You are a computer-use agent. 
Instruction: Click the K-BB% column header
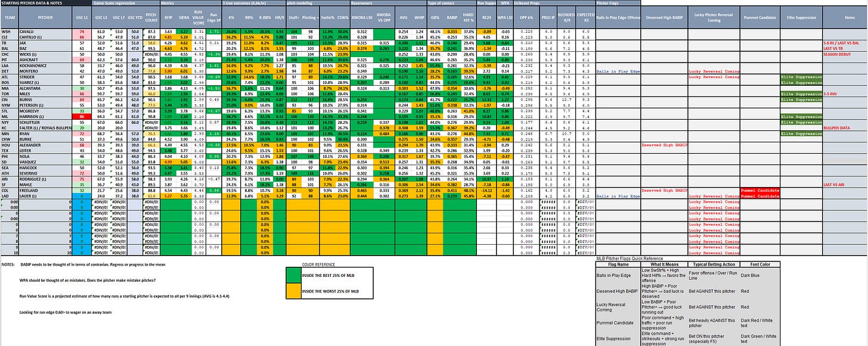tap(263, 18)
